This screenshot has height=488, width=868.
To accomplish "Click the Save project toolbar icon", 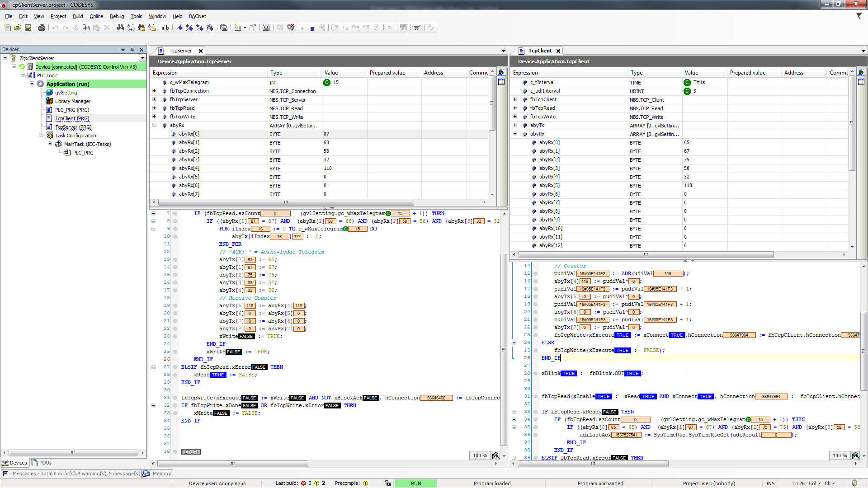I will (28, 28).
